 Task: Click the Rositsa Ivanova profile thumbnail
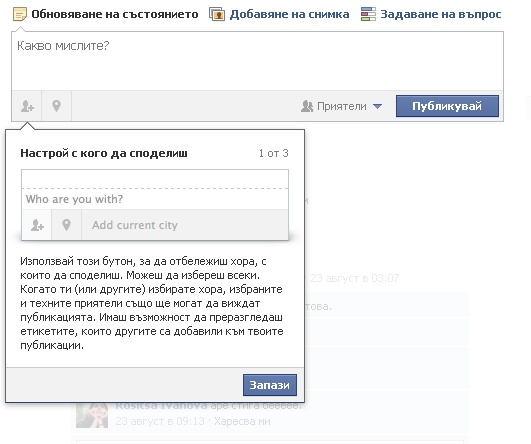[x=92, y=415]
